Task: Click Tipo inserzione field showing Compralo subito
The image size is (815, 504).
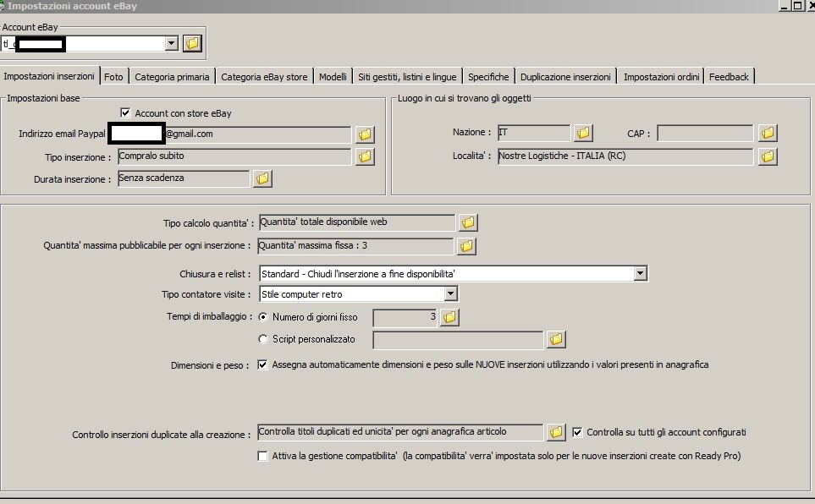Action: [x=234, y=156]
